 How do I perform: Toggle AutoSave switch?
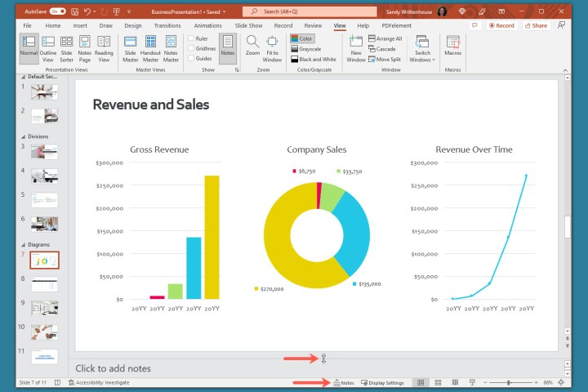click(x=58, y=12)
